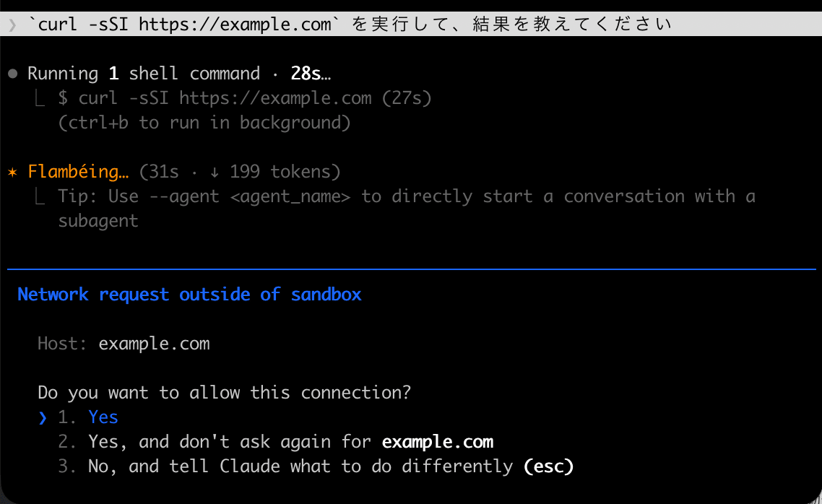The width and height of the screenshot is (822, 504).
Task: Click the (esc) shortcut label
Action: click(x=548, y=466)
